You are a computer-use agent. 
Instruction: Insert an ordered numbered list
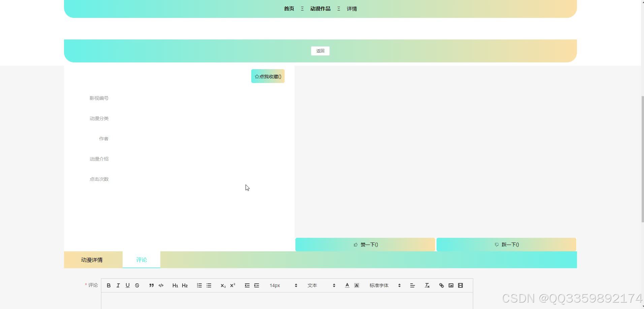(199, 285)
